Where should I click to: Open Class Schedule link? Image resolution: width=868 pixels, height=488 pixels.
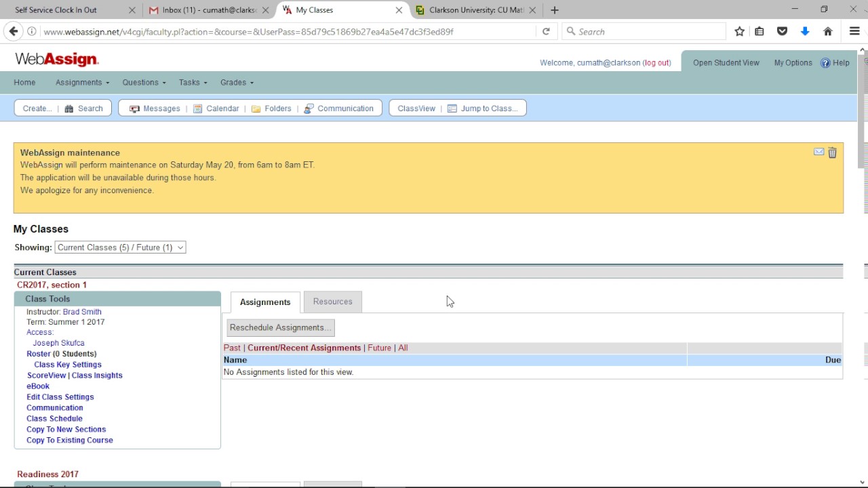(x=54, y=419)
